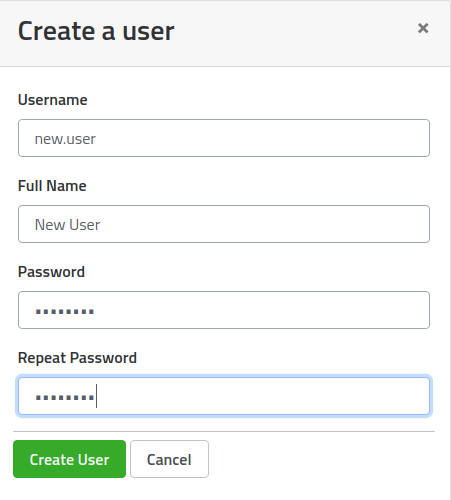Image resolution: width=451 pixels, height=500 pixels.
Task: Click the Full Name label
Action: point(52,186)
